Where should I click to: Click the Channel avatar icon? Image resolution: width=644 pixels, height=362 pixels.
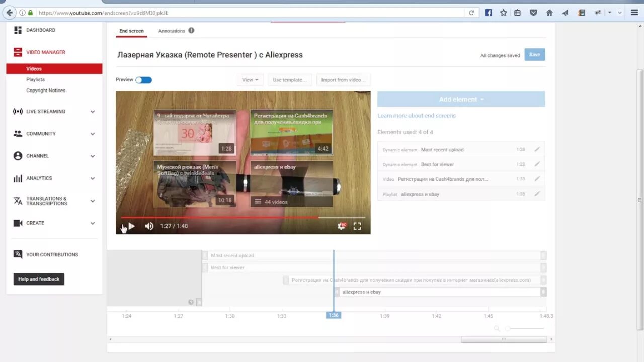[18, 156]
